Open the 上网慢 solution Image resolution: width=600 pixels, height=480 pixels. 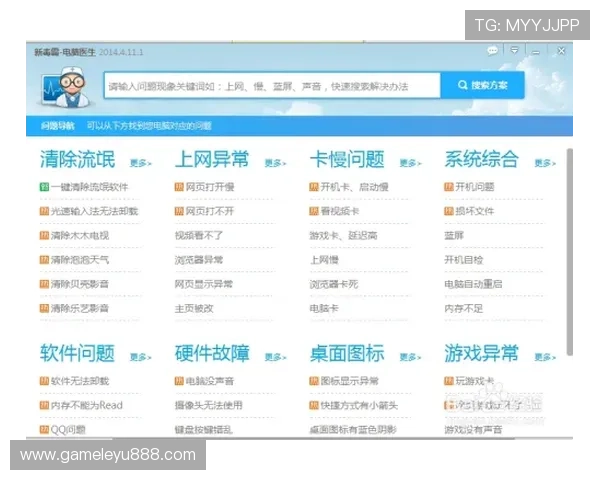324,260
